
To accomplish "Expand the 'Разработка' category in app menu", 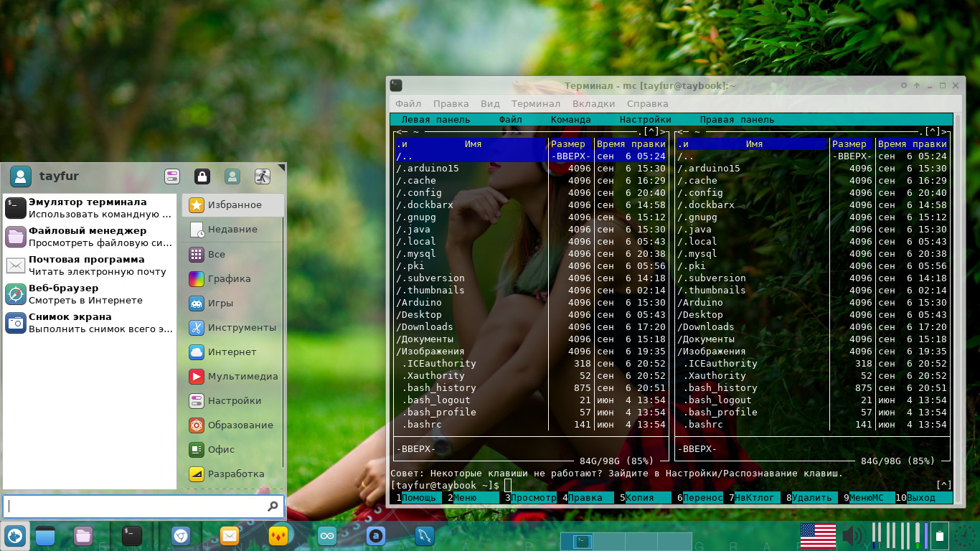I will [235, 474].
